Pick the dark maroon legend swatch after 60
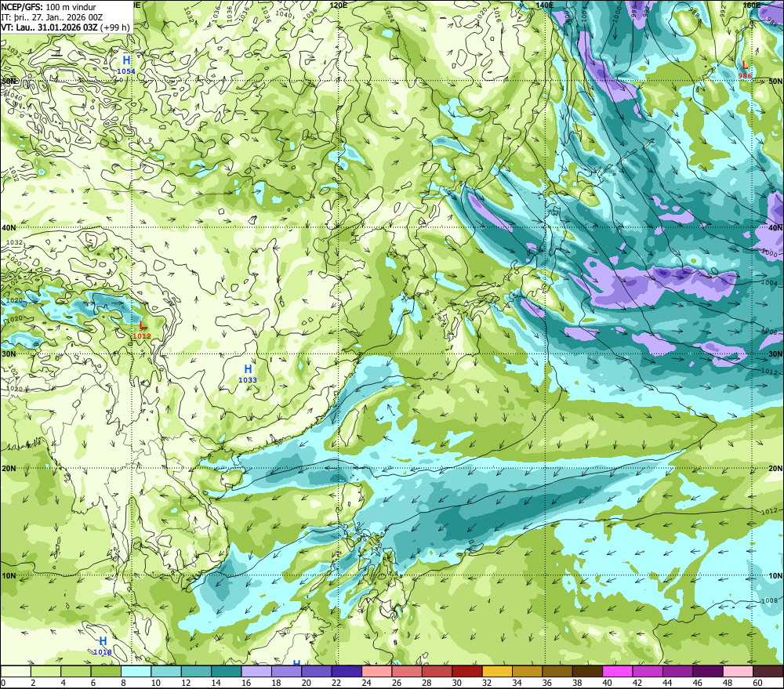784x689 pixels. (x=768, y=671)
